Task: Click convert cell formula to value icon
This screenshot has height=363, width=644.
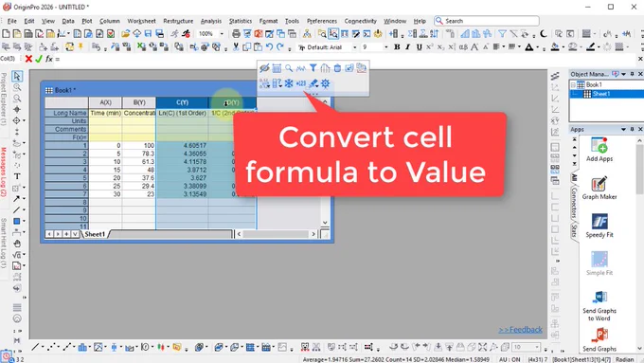Action: [x=301, y=83]
